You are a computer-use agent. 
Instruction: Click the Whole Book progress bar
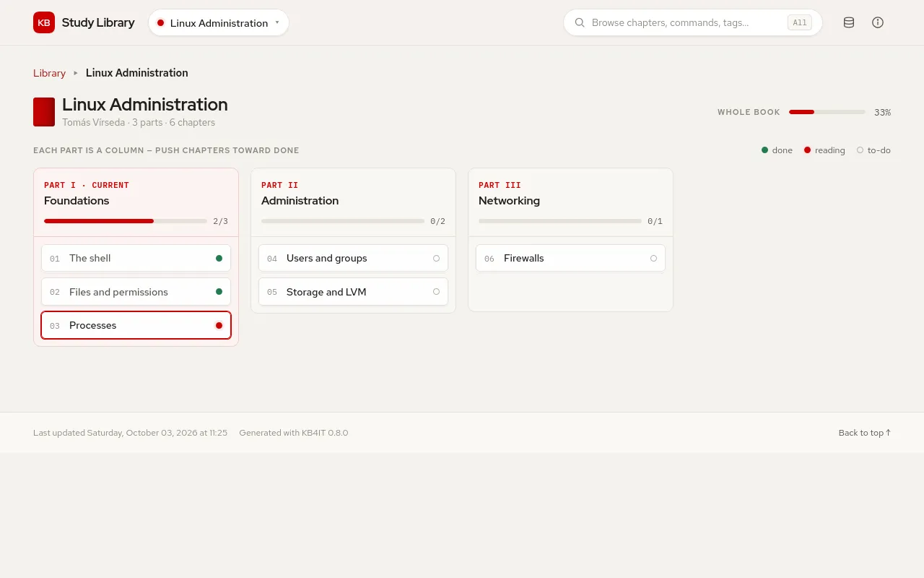click(827, 112)
